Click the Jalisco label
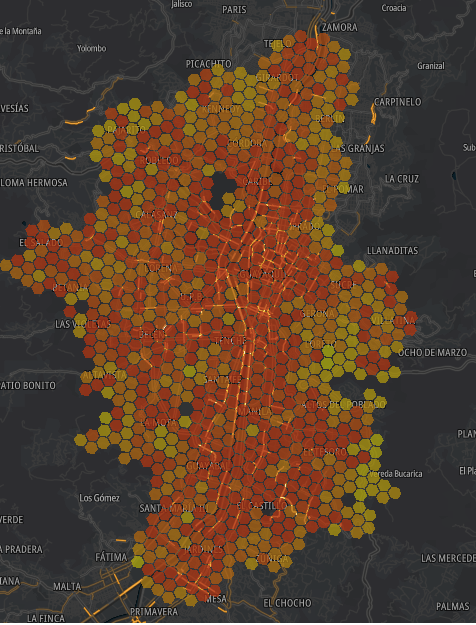 point(182,4)
